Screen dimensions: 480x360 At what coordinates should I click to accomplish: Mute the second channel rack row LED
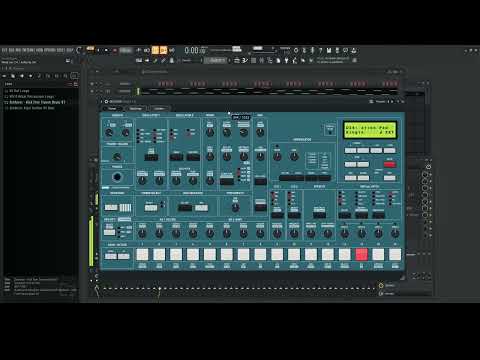pos(92,91)
